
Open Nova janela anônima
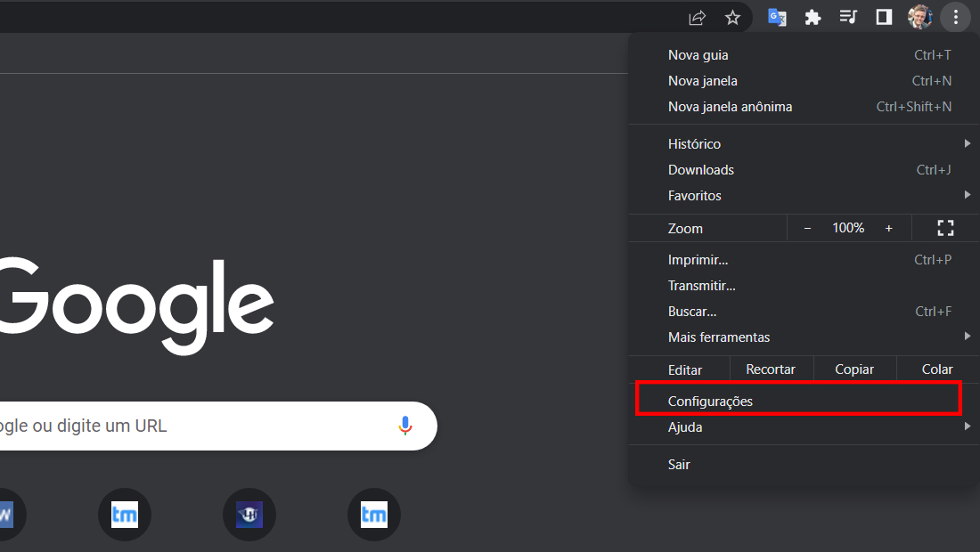[803, 107]
